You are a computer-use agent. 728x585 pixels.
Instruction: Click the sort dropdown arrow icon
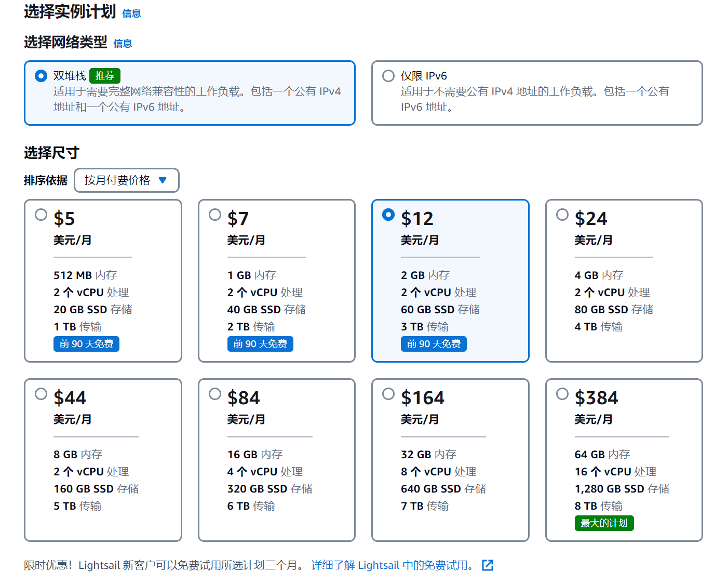(163, 180)
